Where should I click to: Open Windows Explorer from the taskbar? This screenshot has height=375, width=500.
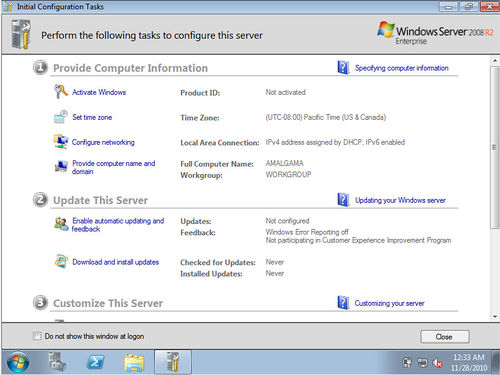point(134,363)
